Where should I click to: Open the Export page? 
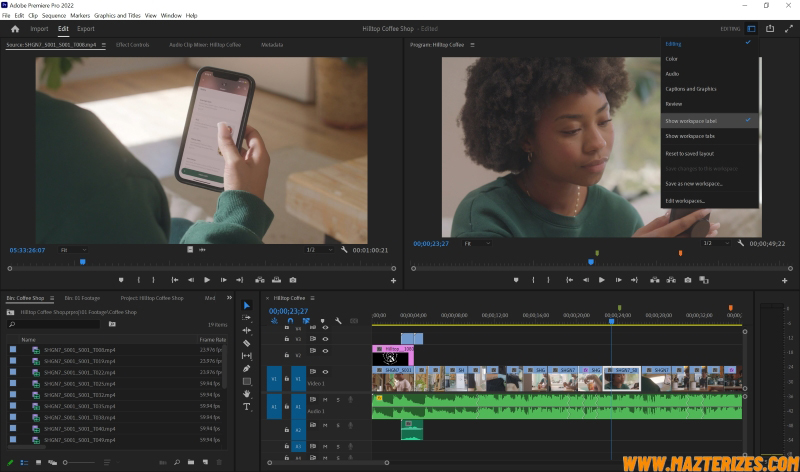click(86, 29)
